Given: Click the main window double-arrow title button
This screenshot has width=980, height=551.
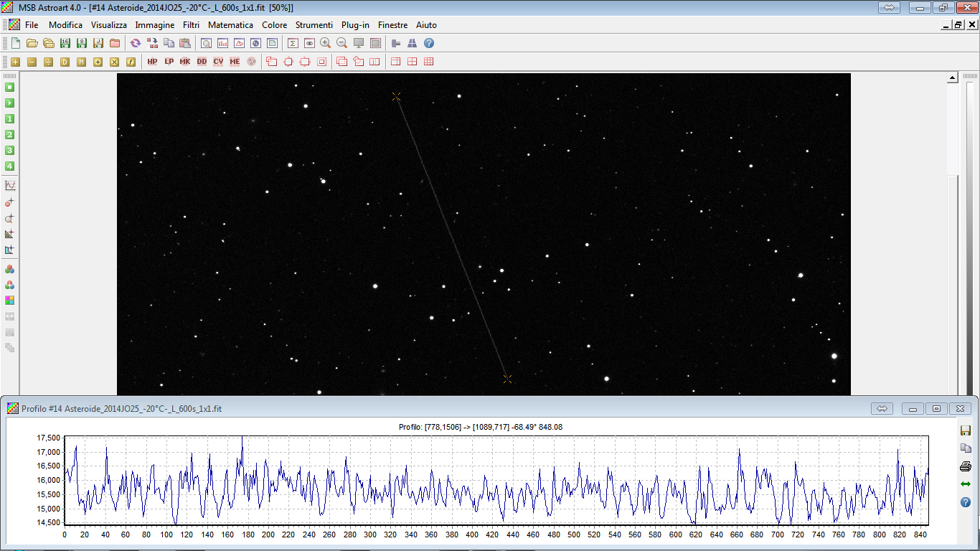Looking at the screenshot, I should [889, 7].
